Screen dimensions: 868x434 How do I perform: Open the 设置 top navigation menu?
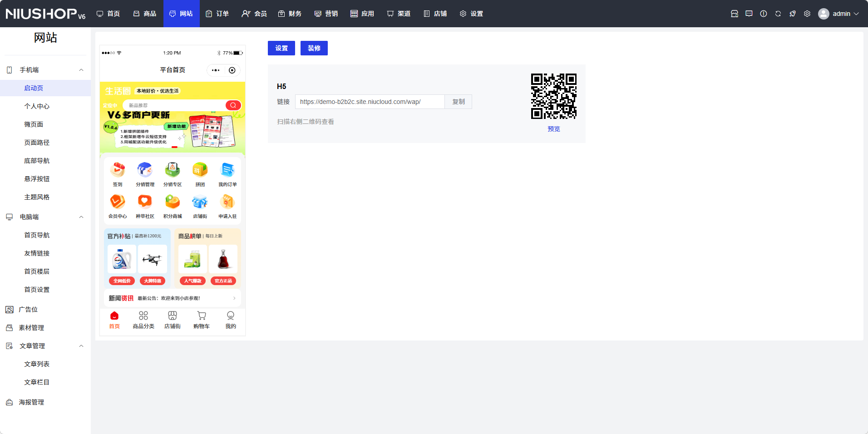[x=472, y=14]
